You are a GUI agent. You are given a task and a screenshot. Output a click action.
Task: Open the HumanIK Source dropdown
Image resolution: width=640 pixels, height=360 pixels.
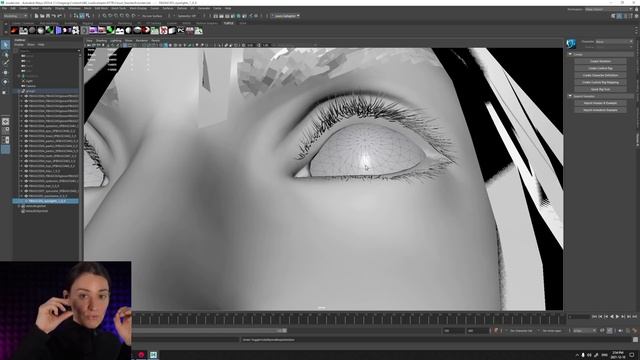point(614,47)
